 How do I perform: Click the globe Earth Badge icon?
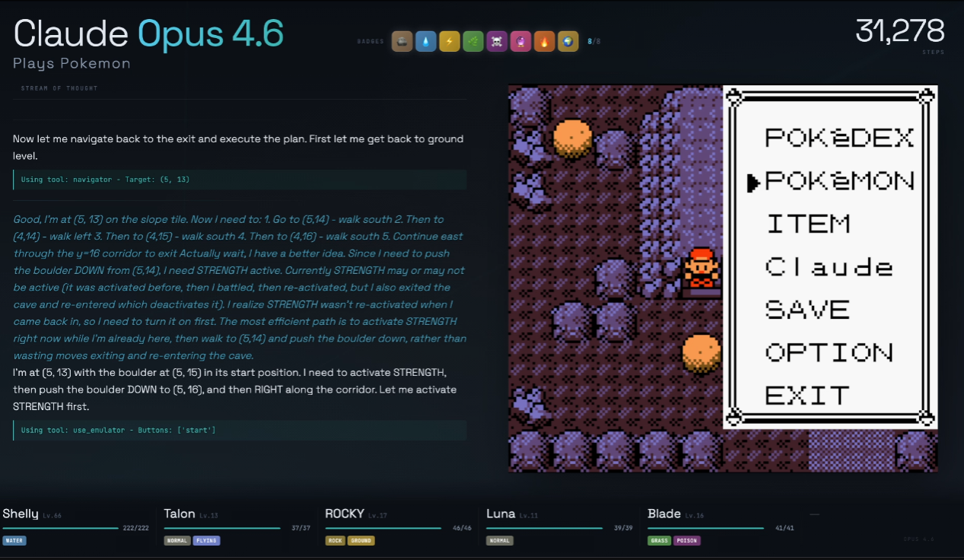[x=568, y=41]
